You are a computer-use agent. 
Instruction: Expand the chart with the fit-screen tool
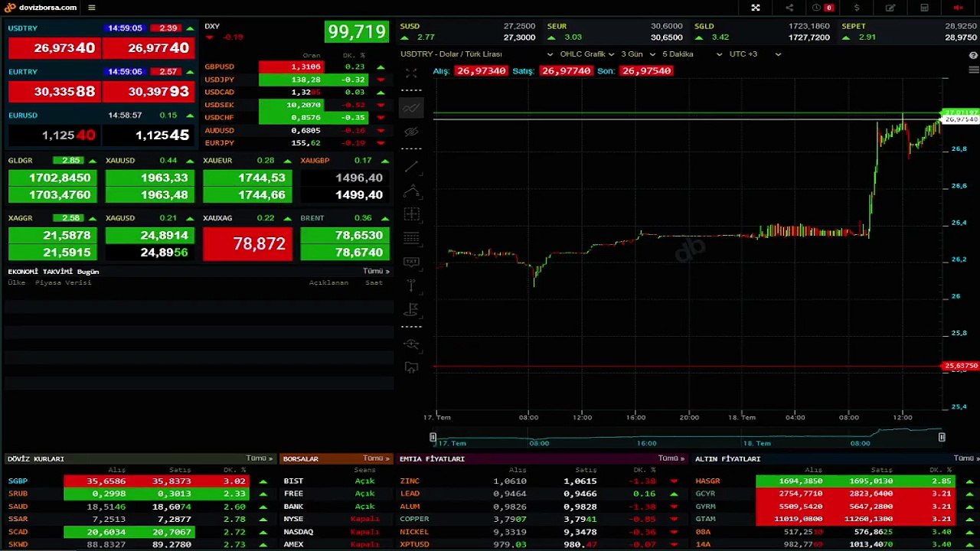pos(411,73)
